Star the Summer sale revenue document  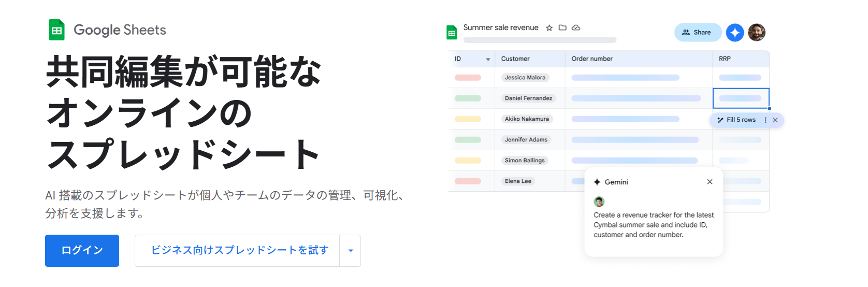click(549, 28)
